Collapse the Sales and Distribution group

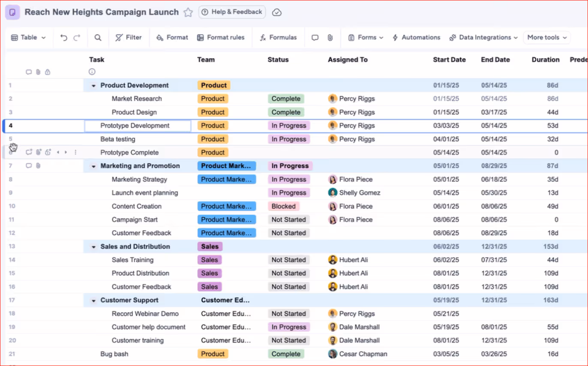[93, 247]
